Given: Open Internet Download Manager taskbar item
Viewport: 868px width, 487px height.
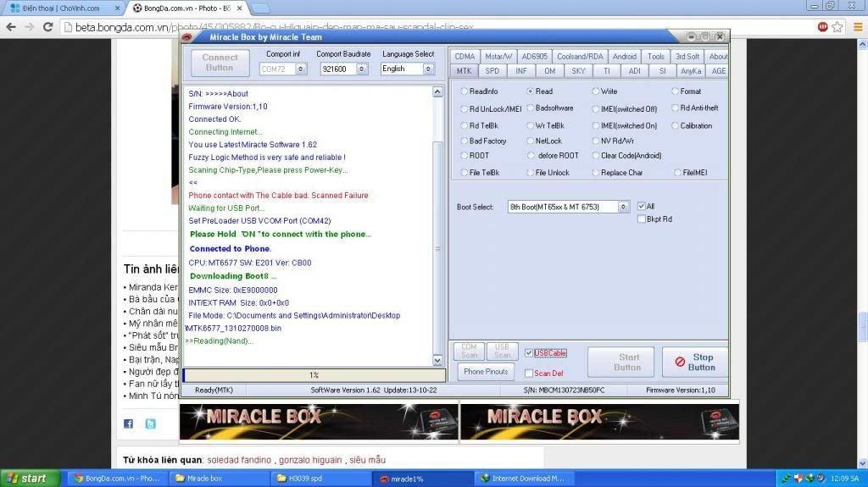Looking at the screenshot, I should click(x=526, y=479).
